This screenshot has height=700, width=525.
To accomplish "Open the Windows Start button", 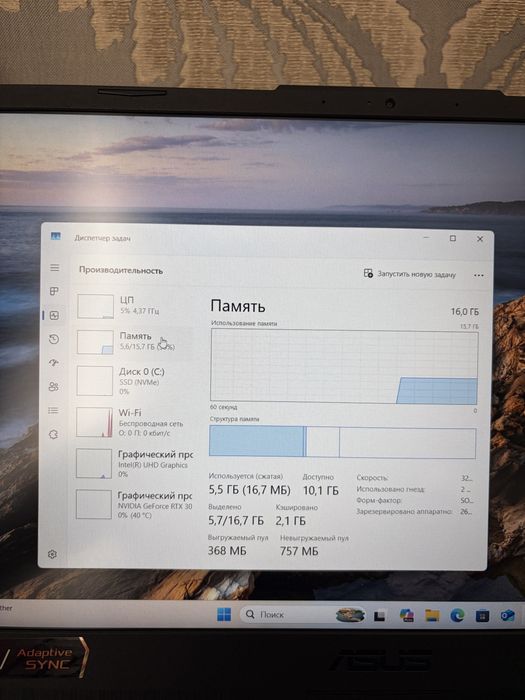I will (x=224, y=615).
